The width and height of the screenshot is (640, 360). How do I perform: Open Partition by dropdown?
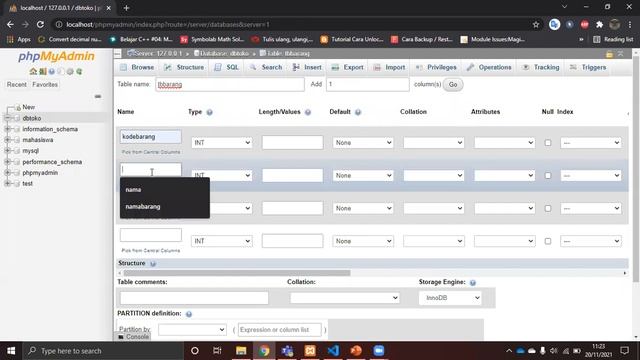tap(192, 329)
